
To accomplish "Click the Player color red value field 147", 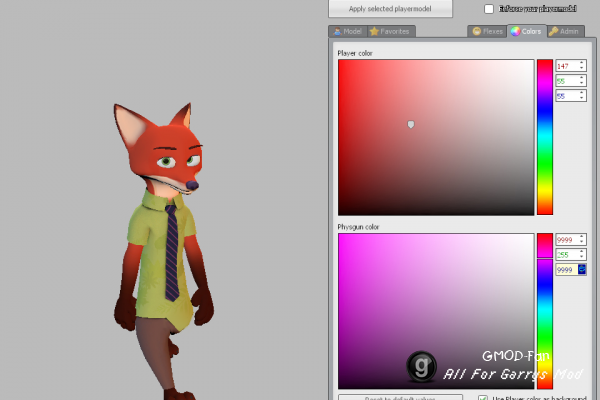I will [567, 66].
